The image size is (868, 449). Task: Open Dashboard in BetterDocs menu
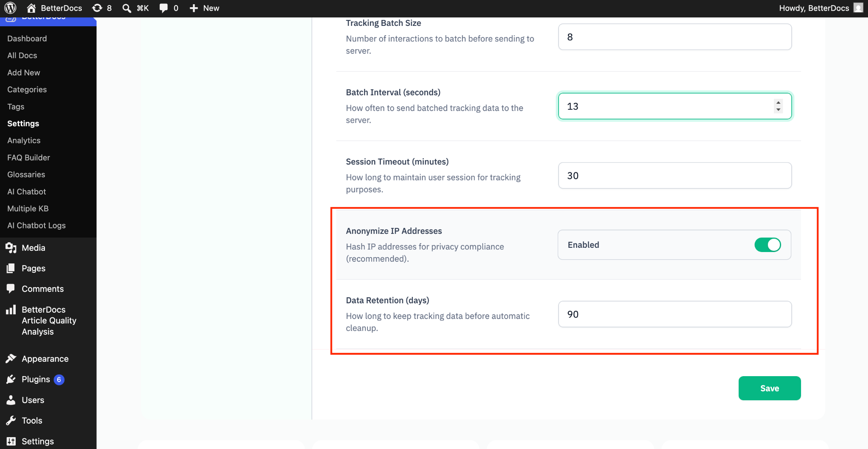point(27,39)
